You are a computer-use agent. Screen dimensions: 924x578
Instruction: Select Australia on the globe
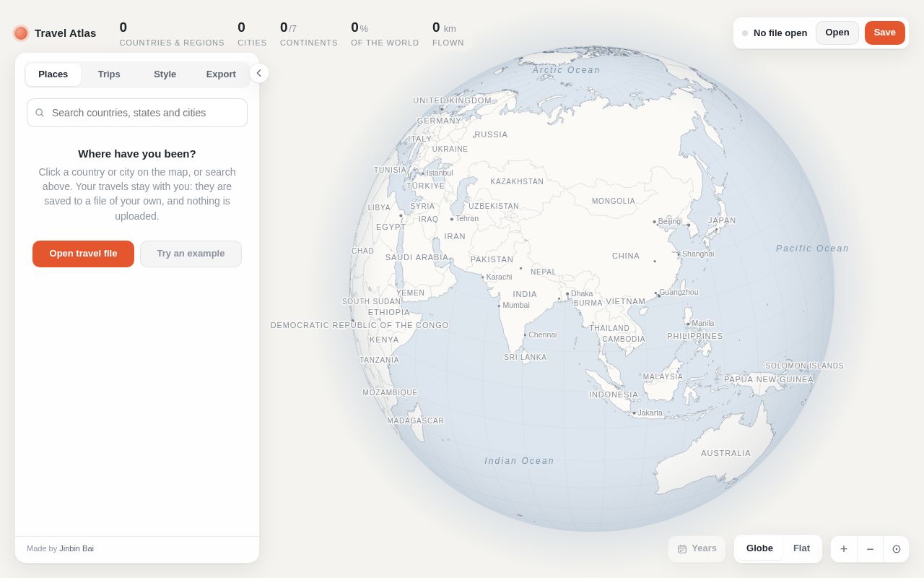726,454
